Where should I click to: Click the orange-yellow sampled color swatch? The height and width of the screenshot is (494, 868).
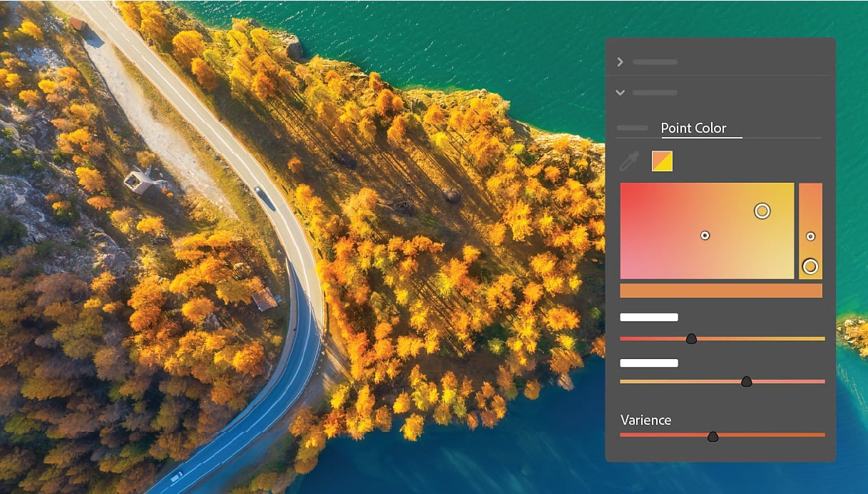[x=662, y=161]
